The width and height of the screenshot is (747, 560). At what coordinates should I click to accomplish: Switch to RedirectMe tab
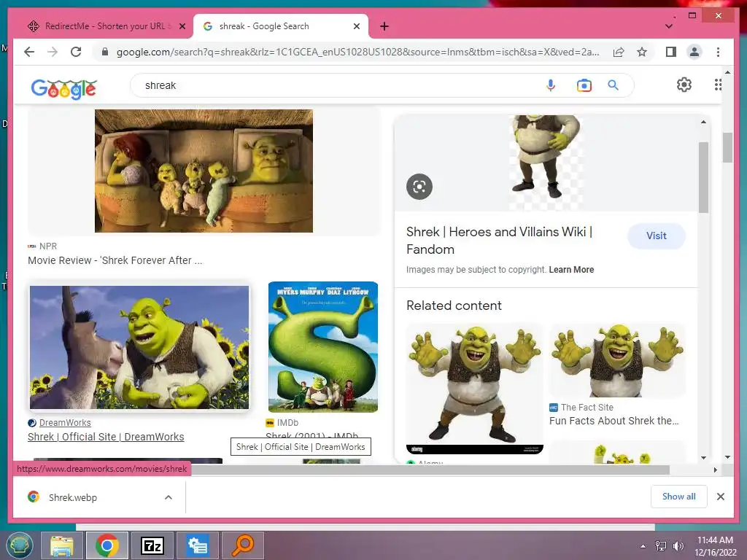[x=104, y=26]
